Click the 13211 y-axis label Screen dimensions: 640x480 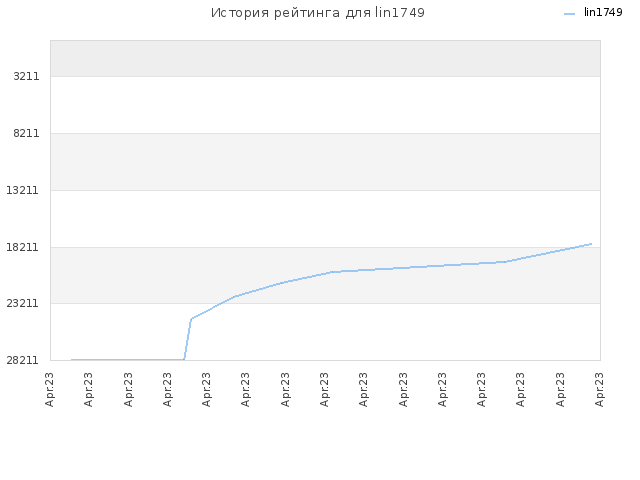tap(22, 190)
